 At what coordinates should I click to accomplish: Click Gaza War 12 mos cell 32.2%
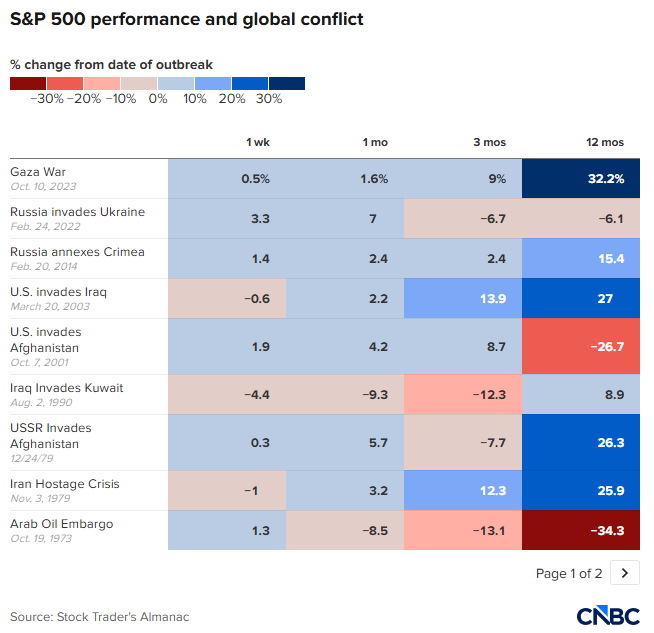tap(580, 179)
